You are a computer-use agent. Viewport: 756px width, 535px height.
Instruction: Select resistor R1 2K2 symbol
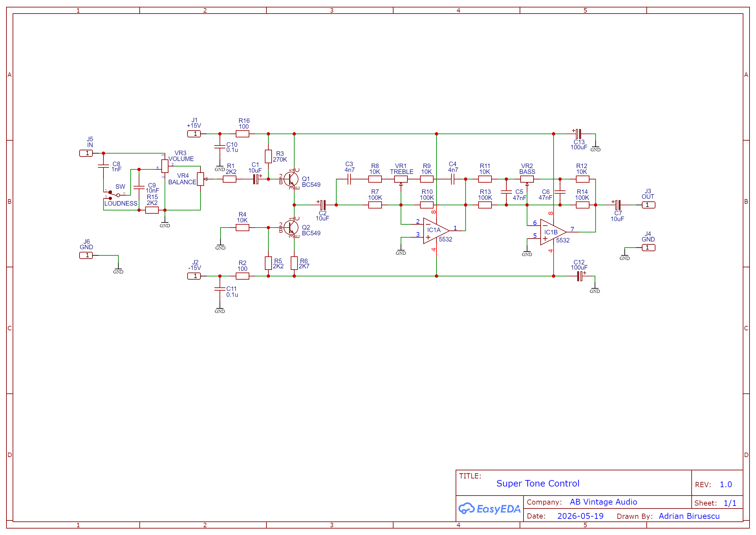pyautogui.click(x=229, y=179)
